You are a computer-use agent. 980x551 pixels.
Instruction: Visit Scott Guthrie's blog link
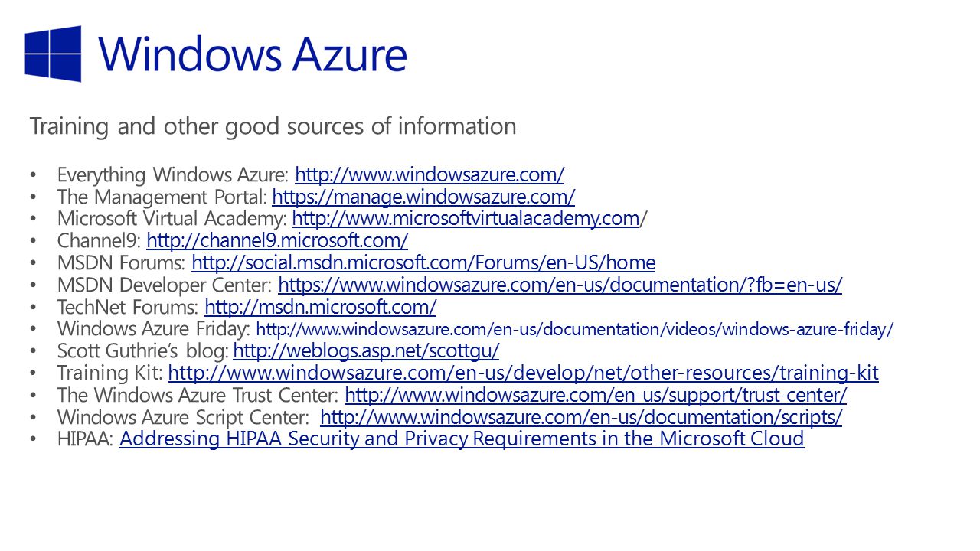pos(366,351)
